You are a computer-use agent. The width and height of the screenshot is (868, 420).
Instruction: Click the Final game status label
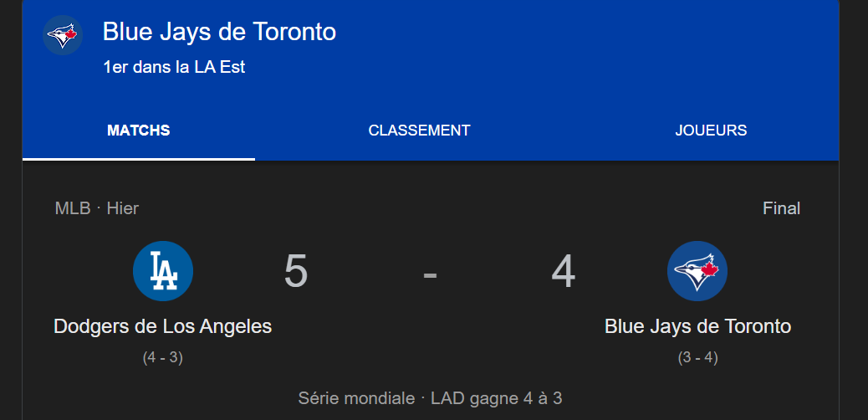[781, 208]
